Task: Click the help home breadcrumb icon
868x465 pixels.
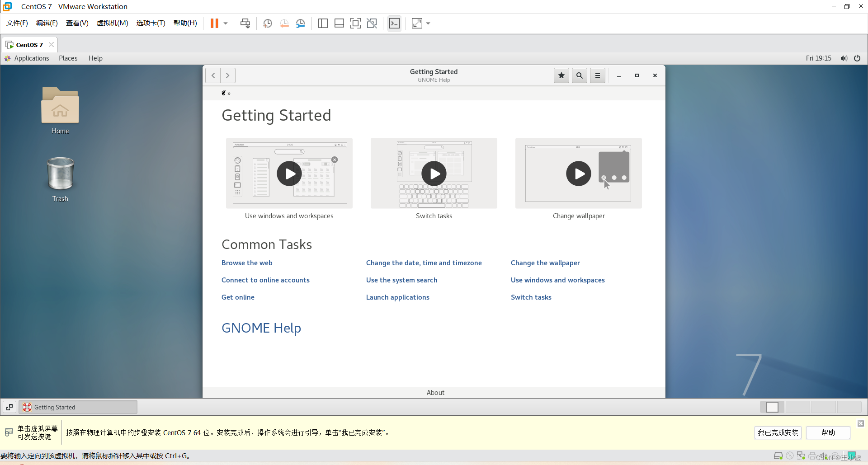Action: [x=223, y=93]
